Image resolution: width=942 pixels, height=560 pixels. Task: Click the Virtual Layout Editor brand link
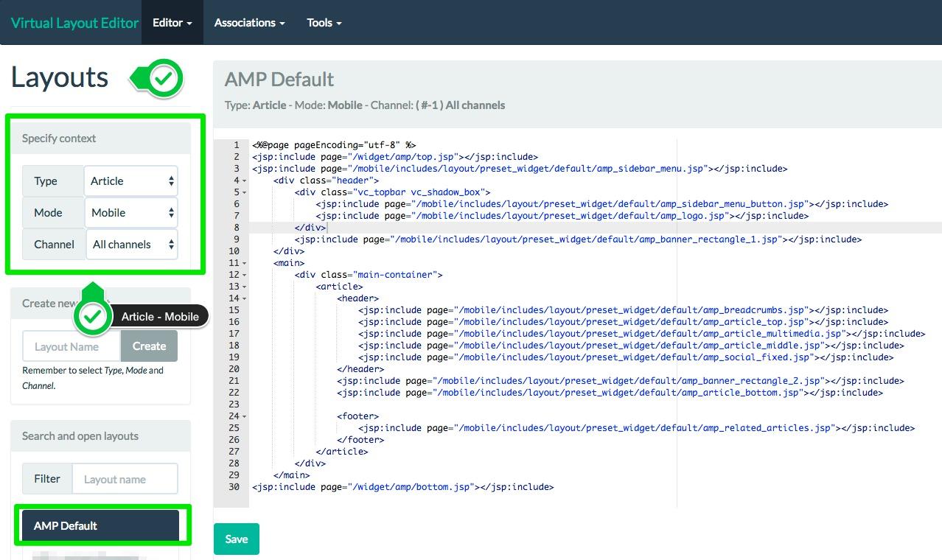pyautogui.click(x=74, y=23)
